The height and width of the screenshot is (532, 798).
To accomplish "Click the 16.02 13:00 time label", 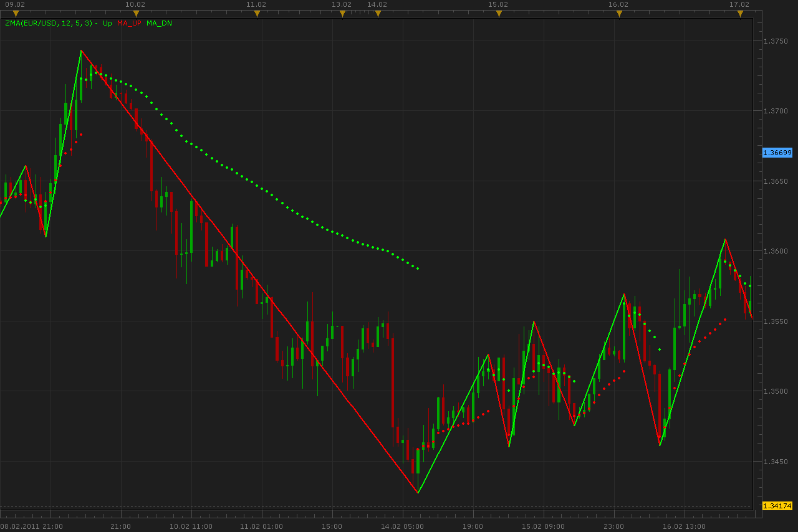I will [684, 526].
